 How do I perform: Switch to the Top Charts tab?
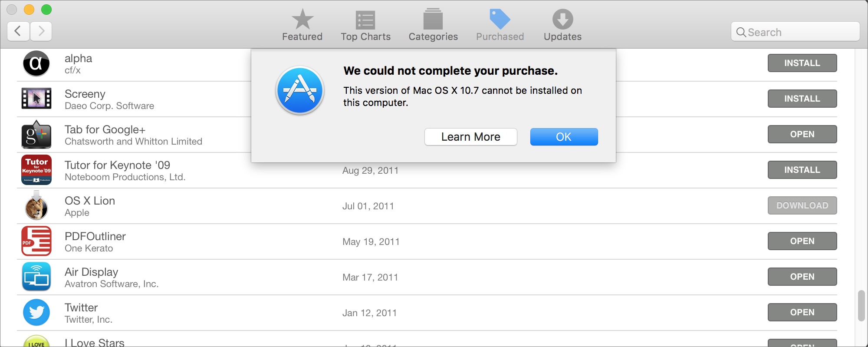[x=365, y=24]
